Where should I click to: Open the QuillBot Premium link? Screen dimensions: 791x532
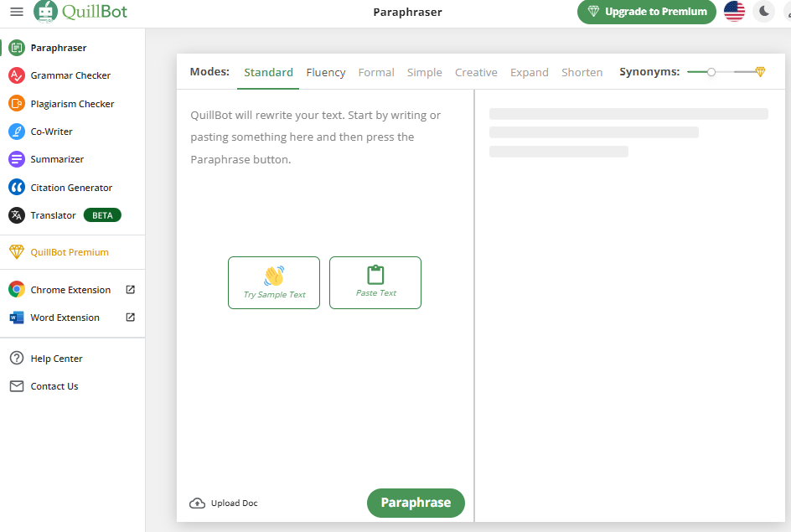click(70, 252)
